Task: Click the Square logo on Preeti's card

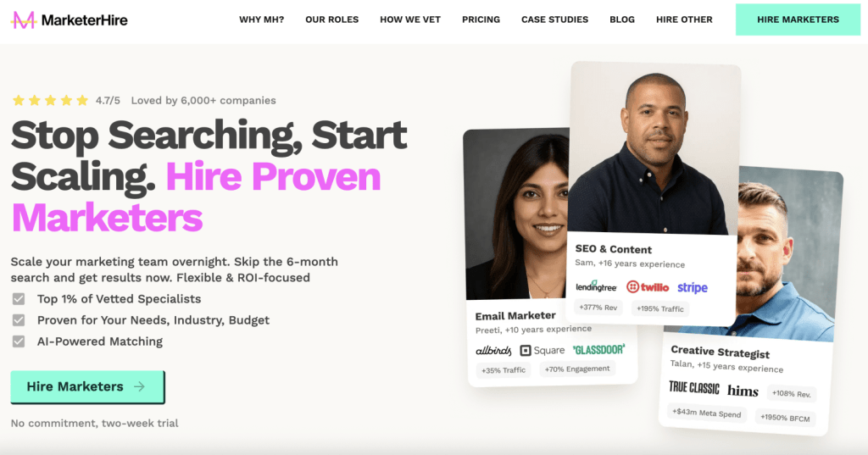Action: 542,351
